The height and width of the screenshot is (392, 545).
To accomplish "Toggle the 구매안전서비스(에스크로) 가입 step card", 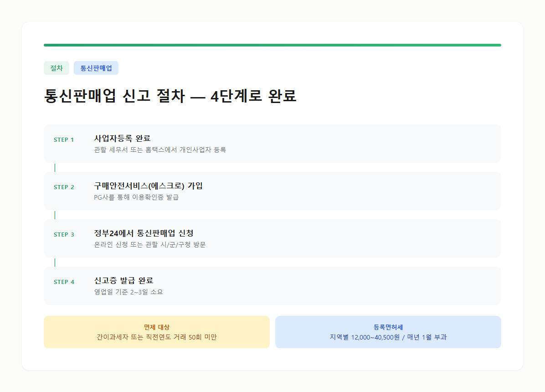I will point(272,191).
